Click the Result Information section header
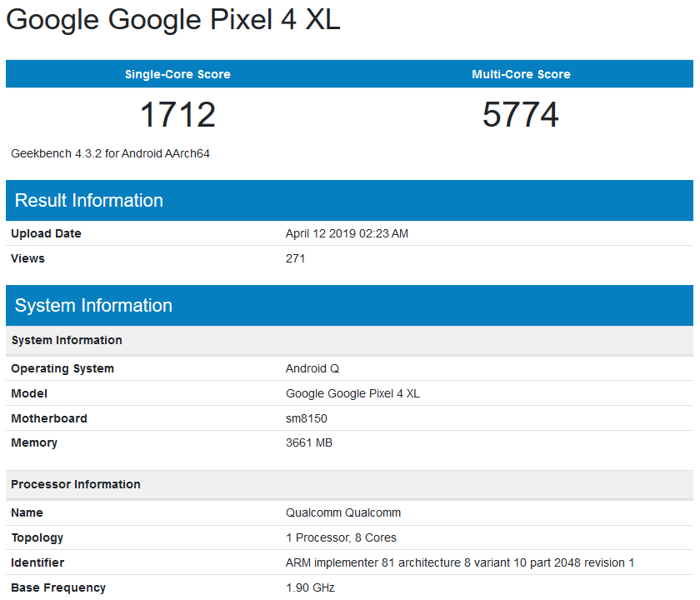This screenshot has height=600, width=700. (349, 201)
